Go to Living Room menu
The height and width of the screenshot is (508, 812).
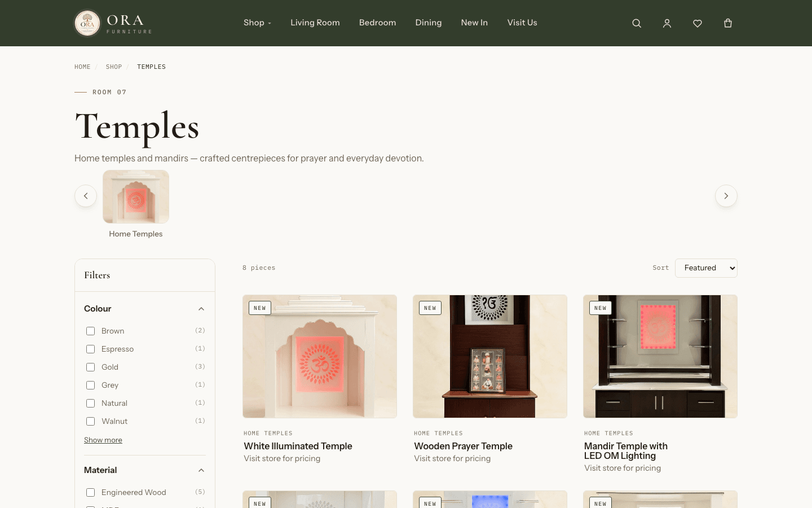click(315, 23)
